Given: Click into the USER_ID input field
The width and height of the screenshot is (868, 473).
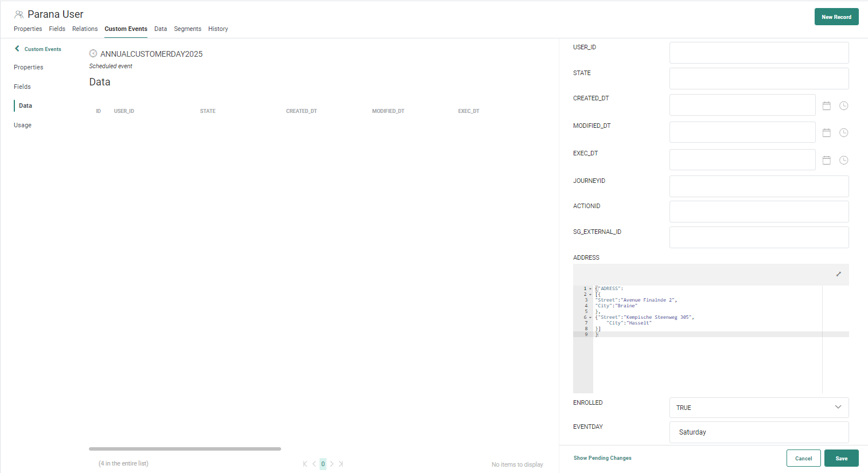Looking at the screenshot, I should [x=758, y=53].
